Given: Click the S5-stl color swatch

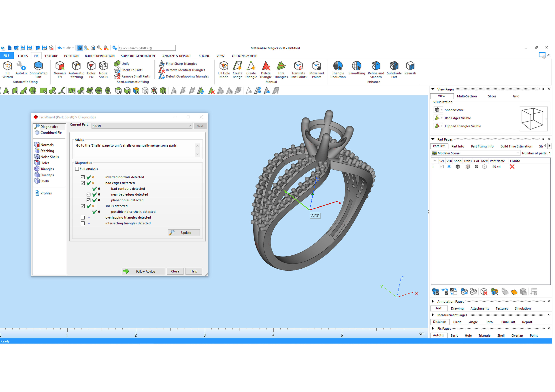Looking at the screenshot, I should [476, 167].
